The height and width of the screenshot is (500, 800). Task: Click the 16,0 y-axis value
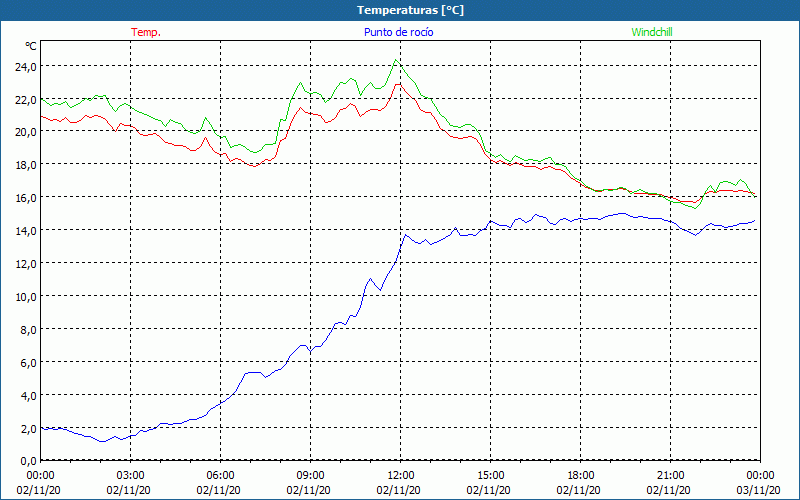pos(26,197)
